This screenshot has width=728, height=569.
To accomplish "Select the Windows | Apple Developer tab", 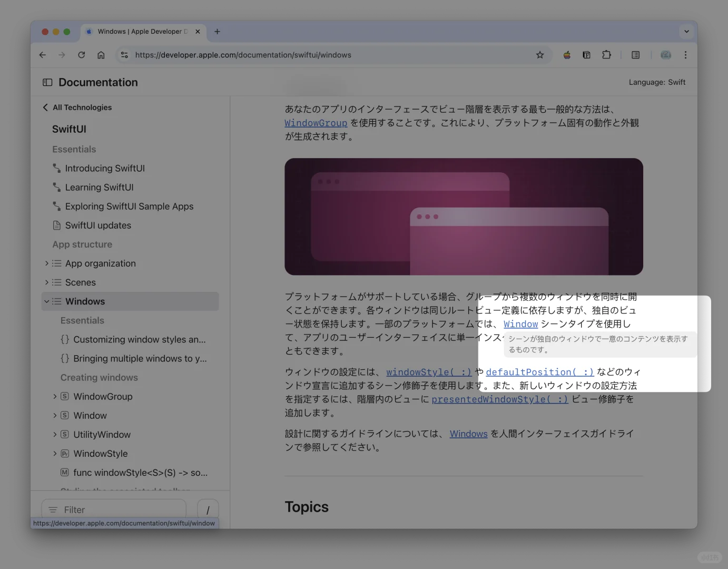I will [x=143, y=32].
